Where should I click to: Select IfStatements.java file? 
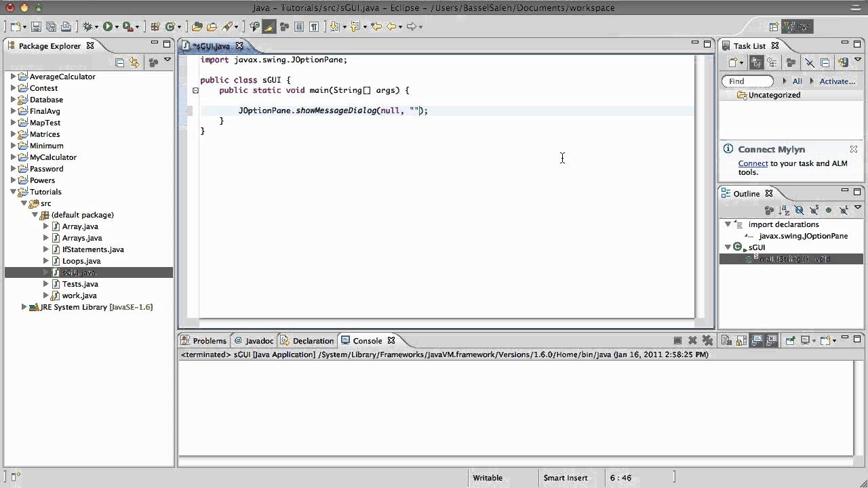(x=93, y=249)
